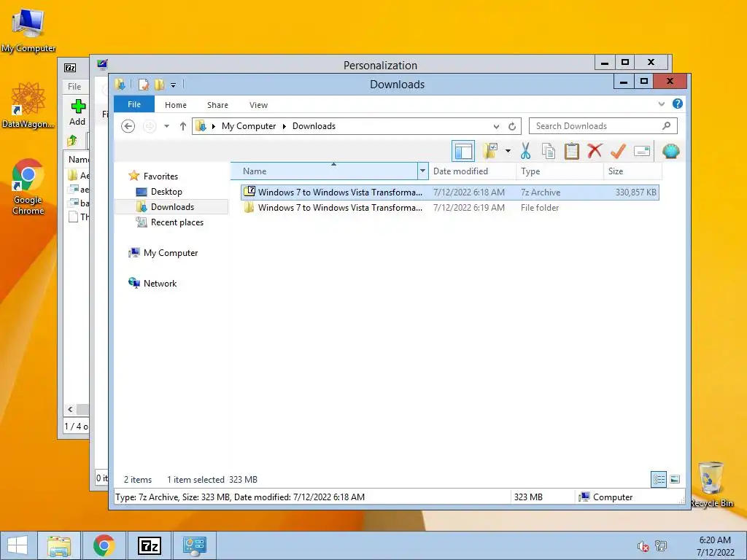This screenshot has width=747, height=560.
Task: Switch to the Share ribbon tab
Action: click(217, 105)
